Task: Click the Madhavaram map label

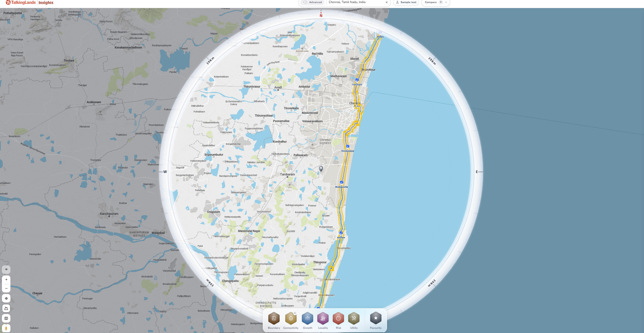Action: (338, 76)
